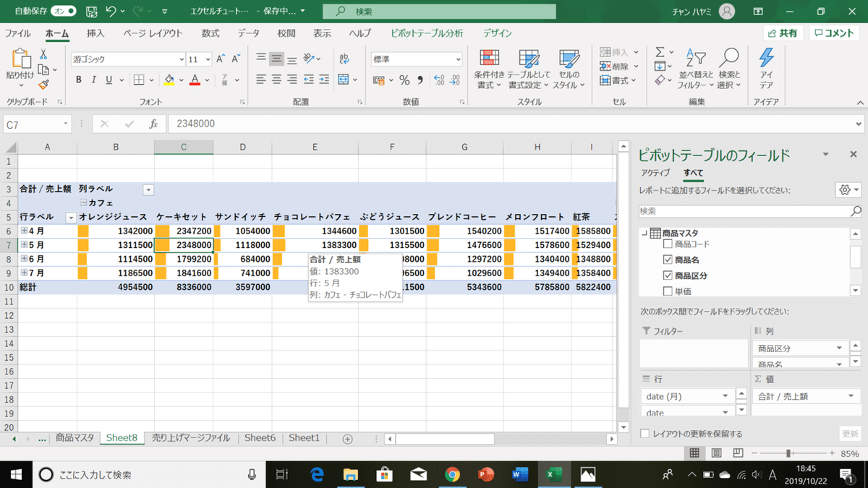Open the font color picker arrow
This screenshot has height=488, width=868.
pos(205,80)
